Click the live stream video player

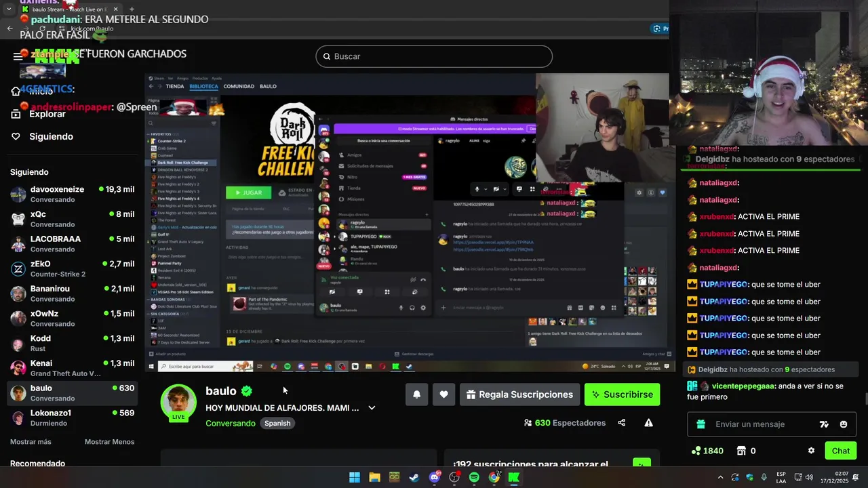point(410,222)
